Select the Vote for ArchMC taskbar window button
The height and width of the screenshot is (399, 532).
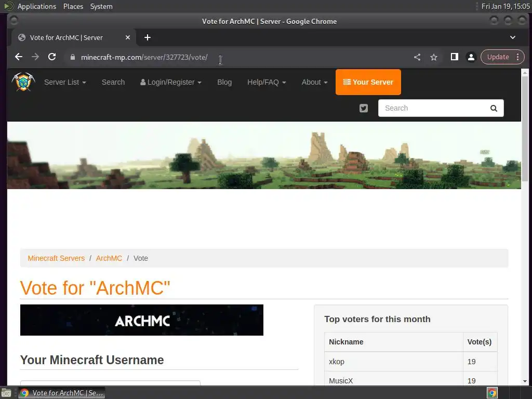[x=61, y=393]
